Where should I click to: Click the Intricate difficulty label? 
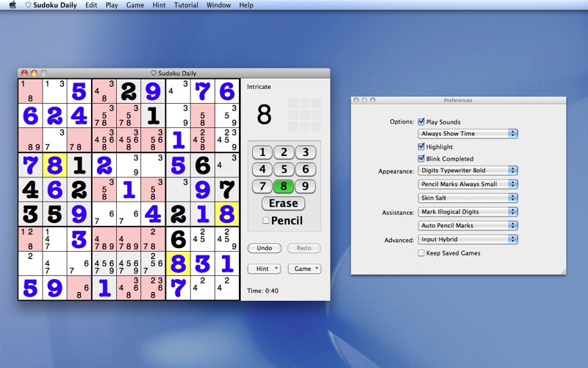[x=259, y=87]
